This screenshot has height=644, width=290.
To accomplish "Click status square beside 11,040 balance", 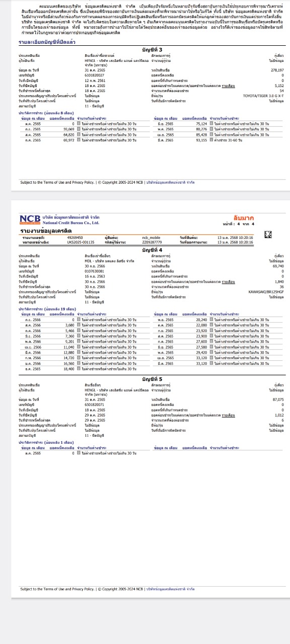I will click(79, 347).
